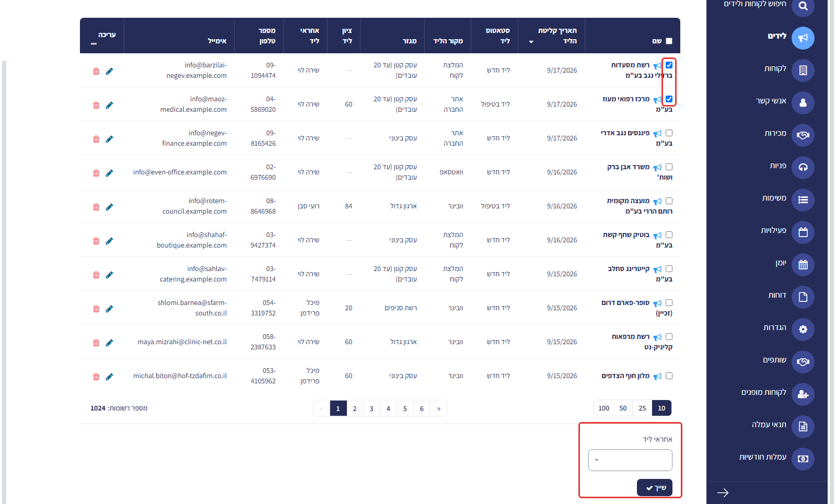The width and height of the screenshot is (836, 504).
Task: Check the מועצה מקומית רותם lead checkbox
Action: [x=669, y=201]
